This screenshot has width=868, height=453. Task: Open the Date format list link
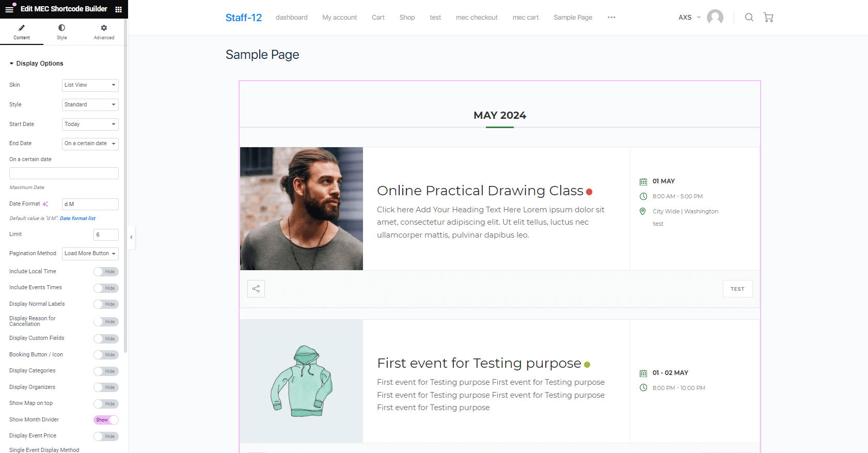77,218
